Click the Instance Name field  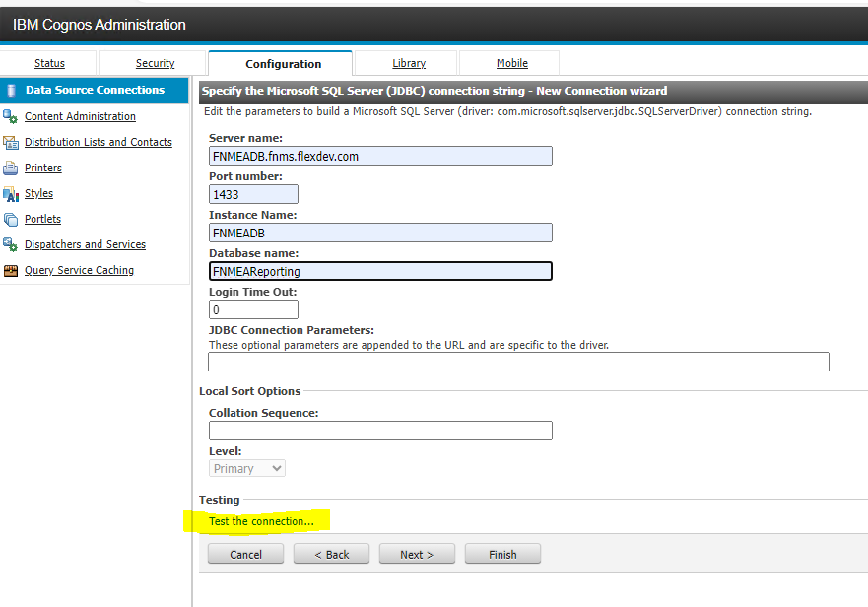pos(380,233)
